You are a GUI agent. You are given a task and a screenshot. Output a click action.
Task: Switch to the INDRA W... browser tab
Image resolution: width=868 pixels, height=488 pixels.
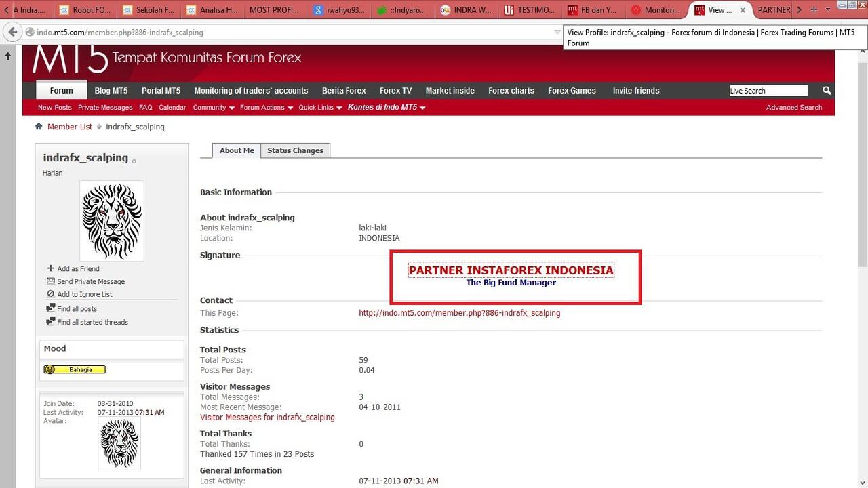coord(467,10)
